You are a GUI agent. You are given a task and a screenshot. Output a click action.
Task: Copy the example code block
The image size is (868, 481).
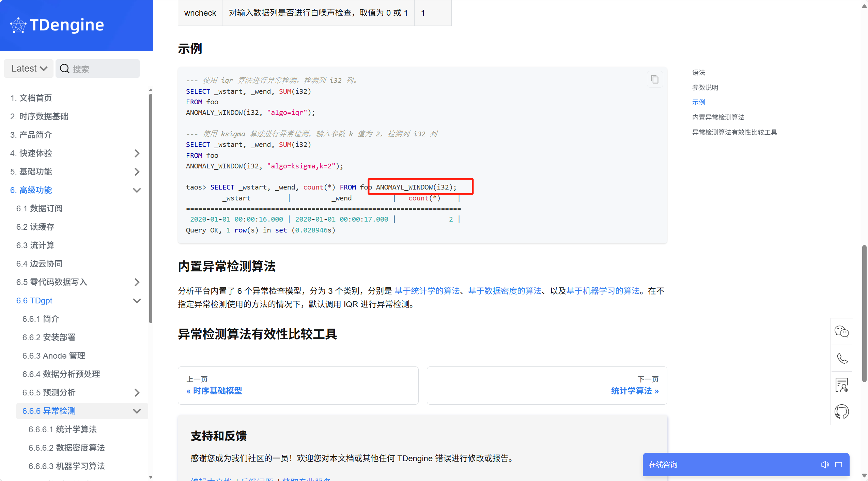pyautogui.click(x=654, y=79)
